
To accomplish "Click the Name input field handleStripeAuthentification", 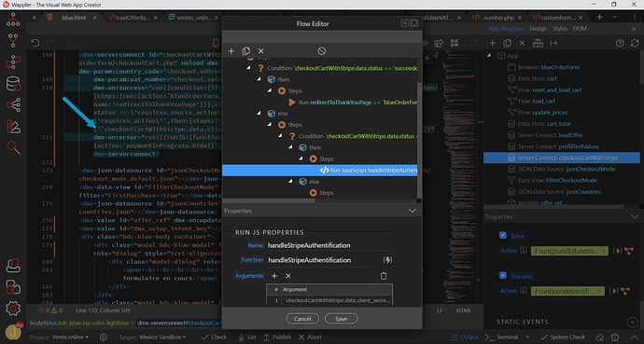I will 329,245.
